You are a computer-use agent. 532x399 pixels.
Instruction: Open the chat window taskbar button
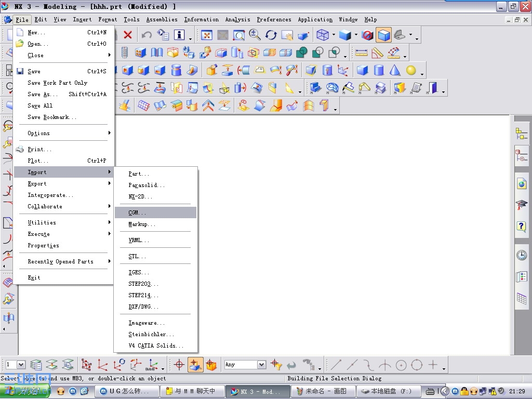pyautogui.click(x=192, y=391)
